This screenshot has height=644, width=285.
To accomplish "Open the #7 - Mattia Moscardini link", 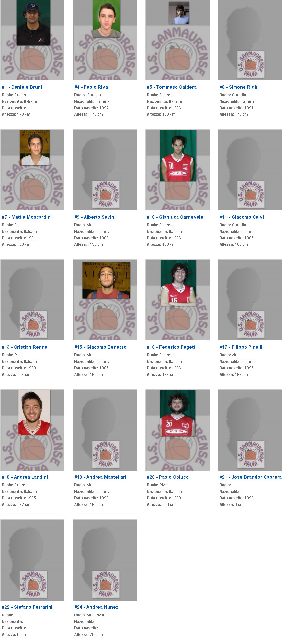I will (27, 217).
